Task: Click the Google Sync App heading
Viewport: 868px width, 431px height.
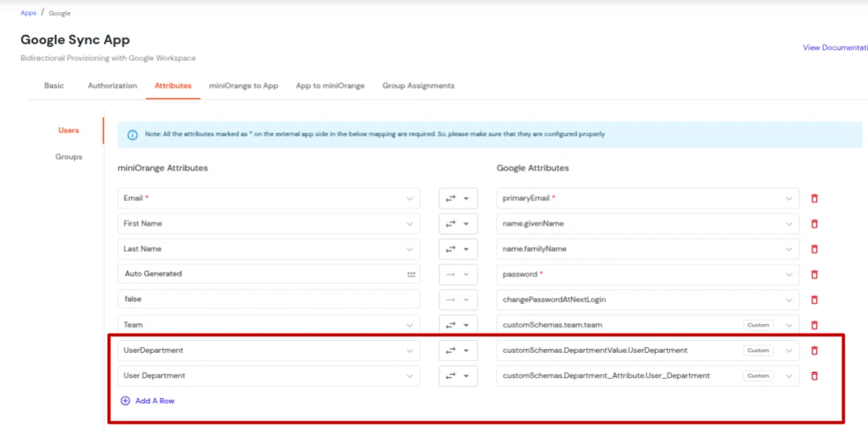Action: click(76, 40)
